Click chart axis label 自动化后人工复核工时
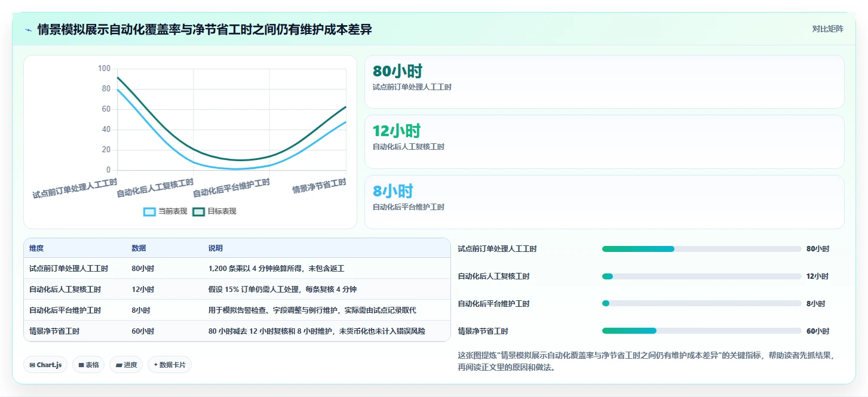The width and height of the screenshot is (868, 397). coord(155,187)
